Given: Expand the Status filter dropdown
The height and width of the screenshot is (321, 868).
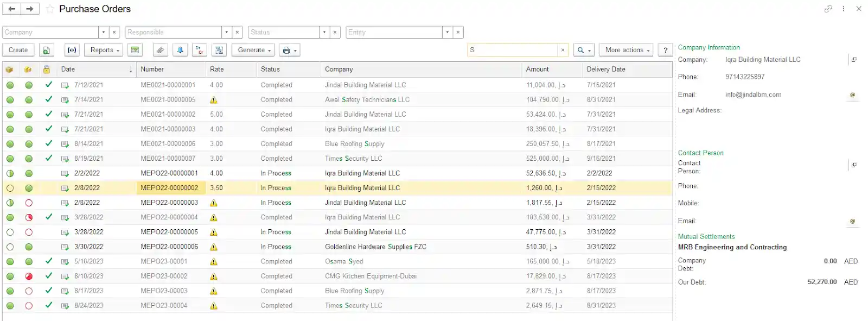Looking at the screenshot, I should click(324, 32).
